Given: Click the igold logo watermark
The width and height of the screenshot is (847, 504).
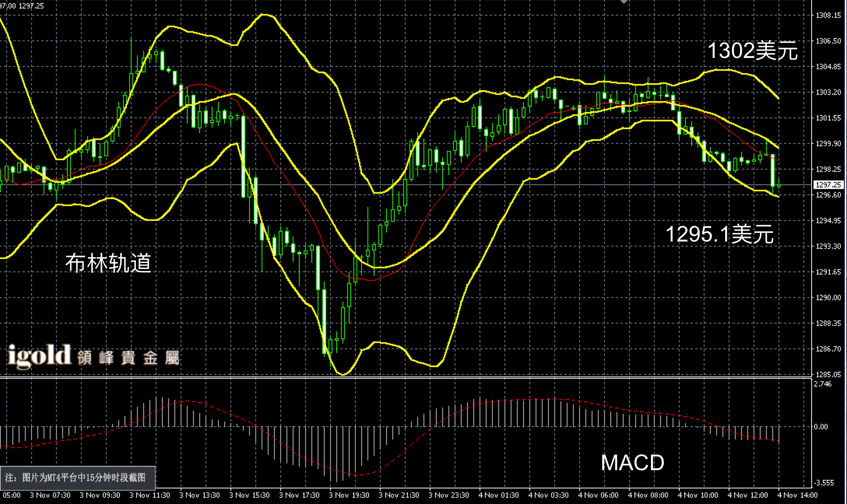Looking at the screenshot, I should point(39,355).
